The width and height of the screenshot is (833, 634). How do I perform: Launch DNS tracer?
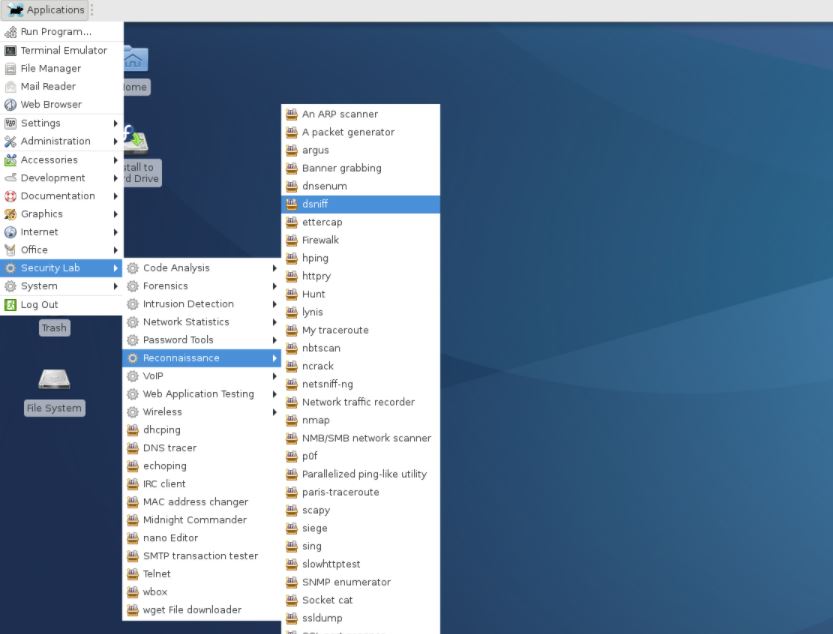[202, 448]
